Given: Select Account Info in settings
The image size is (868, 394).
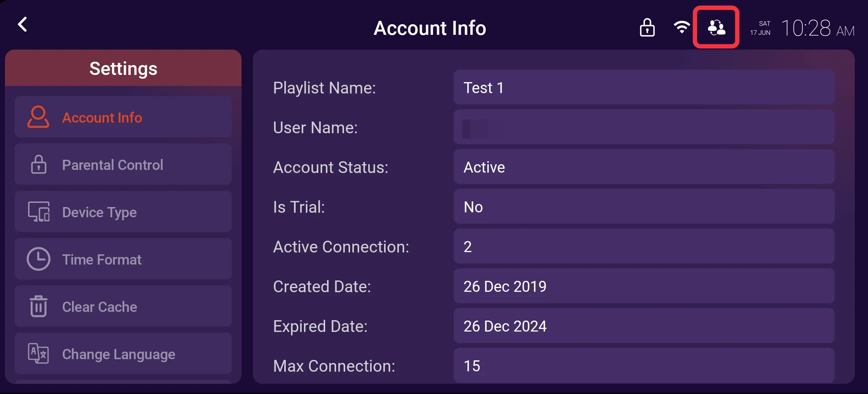Looking at the screenshot, I should click(123, 117).
